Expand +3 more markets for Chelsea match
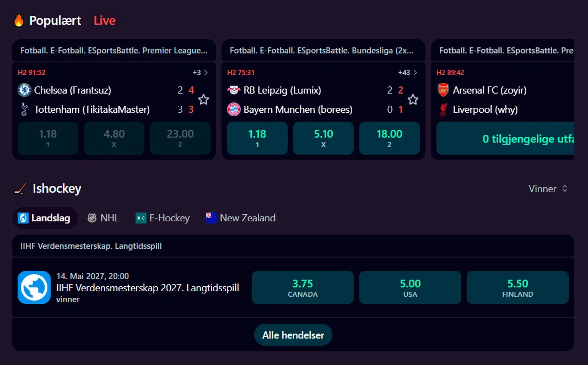Image resolution: width=588 pixels, height=365 pixels. 200,72
